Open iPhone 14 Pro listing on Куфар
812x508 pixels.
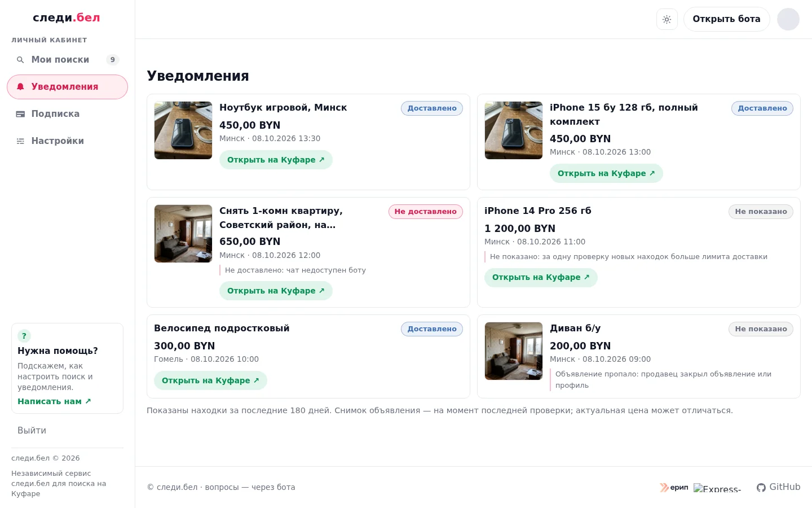click(x=541, y=277)
